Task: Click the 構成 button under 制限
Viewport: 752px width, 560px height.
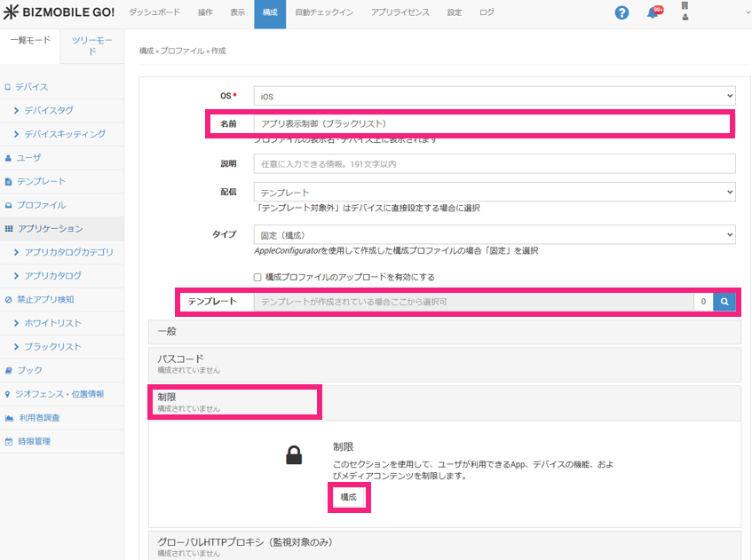Action: tap(349, 498)
